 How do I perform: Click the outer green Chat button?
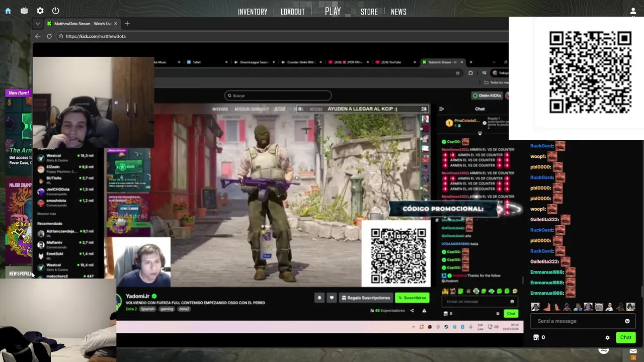[x=626, y=337]
